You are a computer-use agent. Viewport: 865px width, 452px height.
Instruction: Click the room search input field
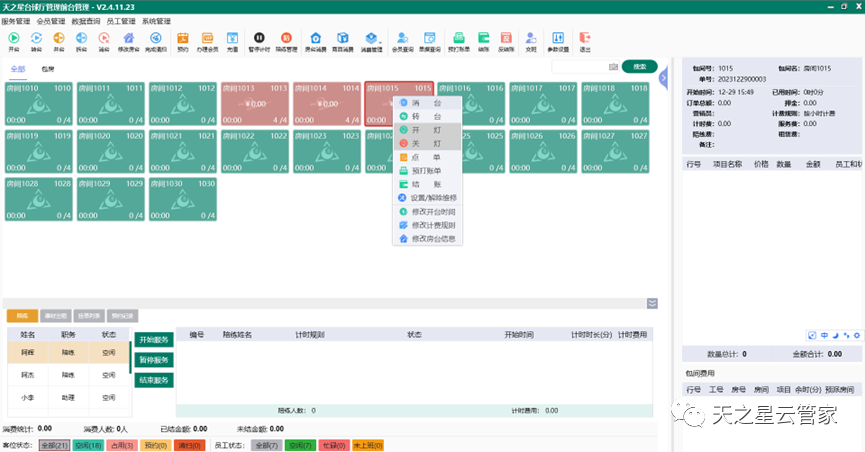(x=580, y=67)
